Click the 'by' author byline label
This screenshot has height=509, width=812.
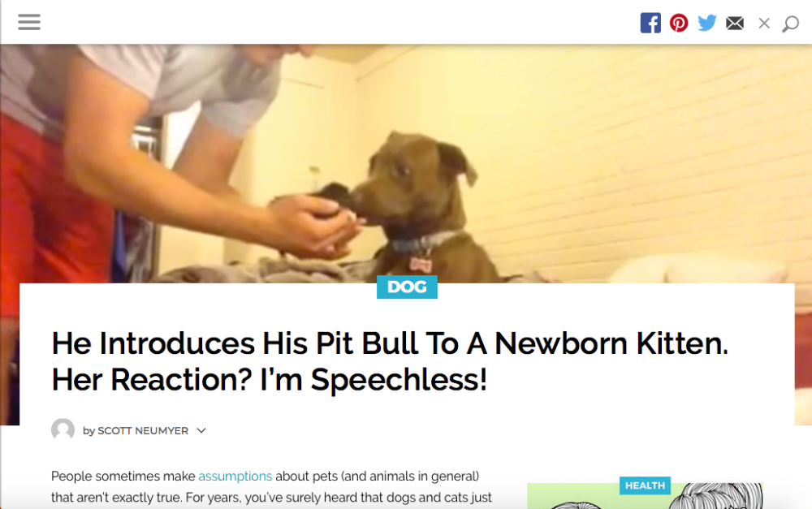tap(89, 431)
